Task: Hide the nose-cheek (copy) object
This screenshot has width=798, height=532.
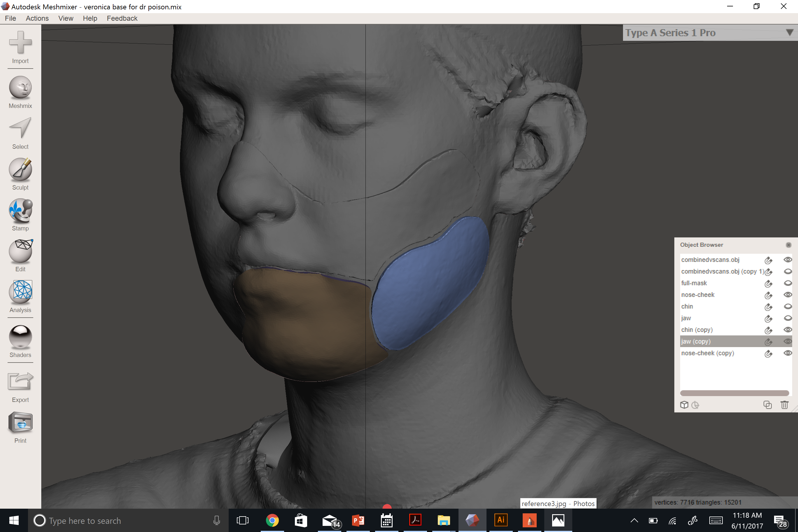Action: 788,353
